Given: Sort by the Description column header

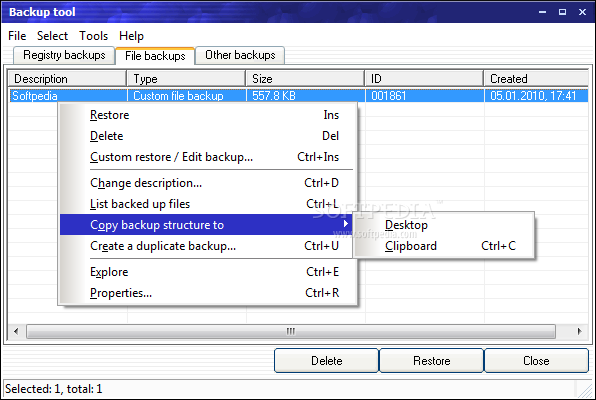Looking at the screenshot, I should coord(67,79).
